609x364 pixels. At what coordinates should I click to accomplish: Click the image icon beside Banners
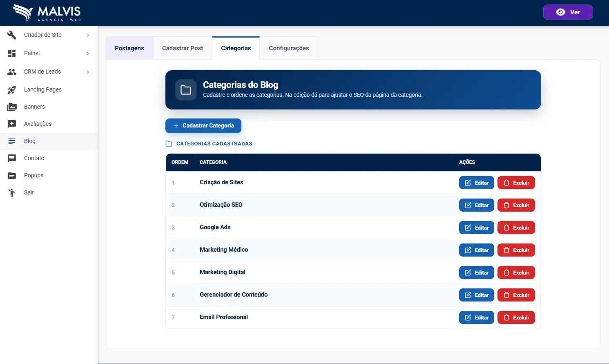click(12, 107)
